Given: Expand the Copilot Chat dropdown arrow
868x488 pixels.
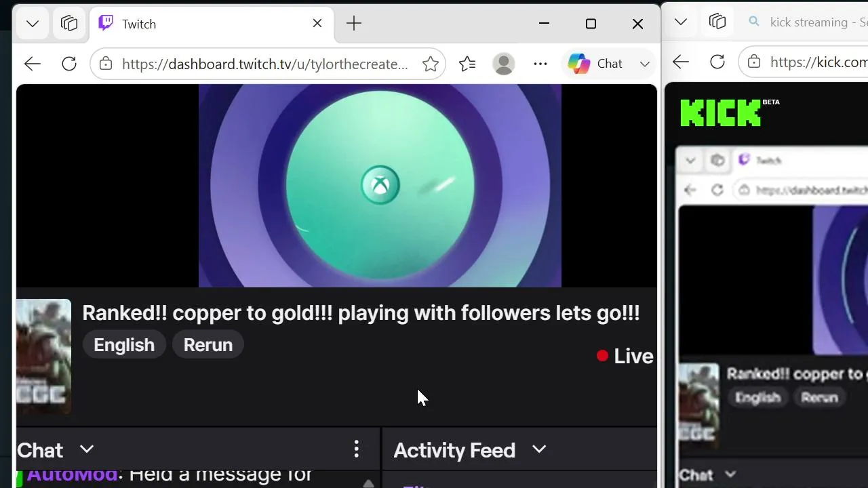Looking at the screenshot, I should pyautogui.click(x=644, y=64).
